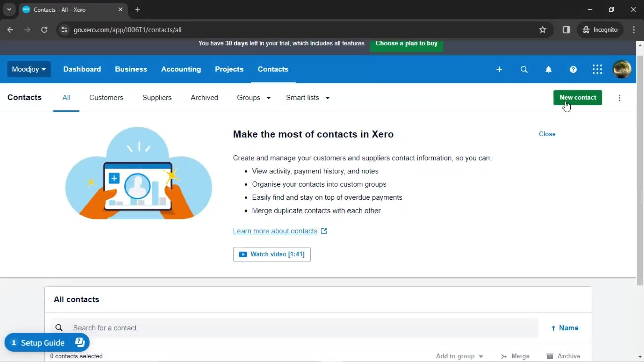Click the scrollbar down arrow
This screenshot has height=362, width=644.
pyautogui.click(x=640, y=356)
